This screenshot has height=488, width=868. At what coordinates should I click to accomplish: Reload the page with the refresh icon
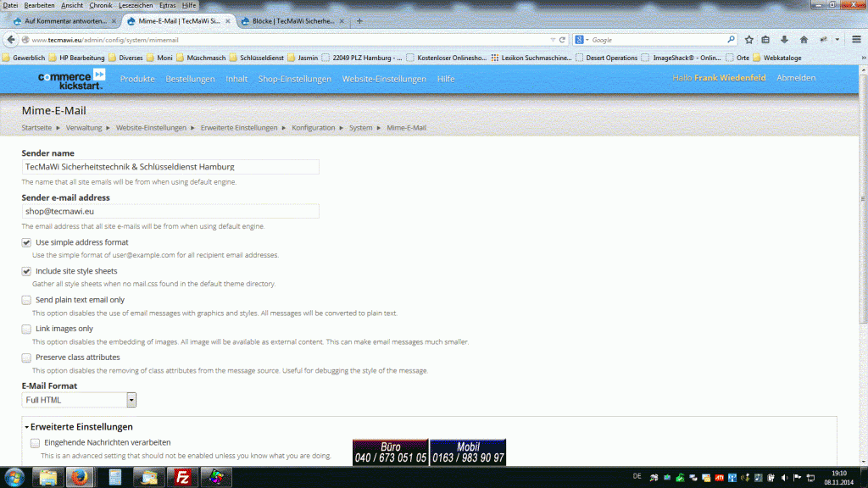562,40
